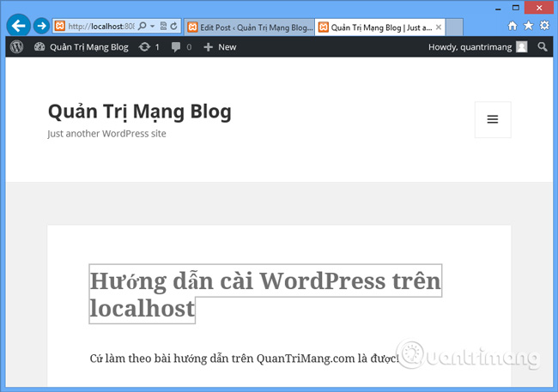The width and height of the screenshot is (558, 392).
Task: Open Favorites with the star icon
Action: click(x=529, y=26)
